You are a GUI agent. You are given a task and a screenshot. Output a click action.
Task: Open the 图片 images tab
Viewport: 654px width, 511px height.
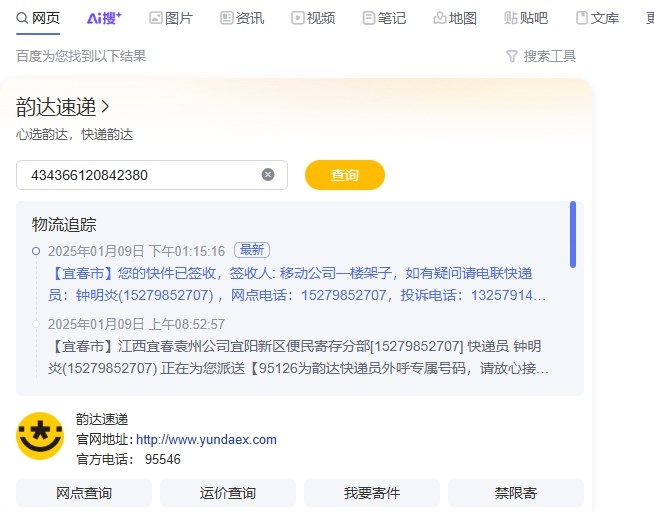point(171,18)
